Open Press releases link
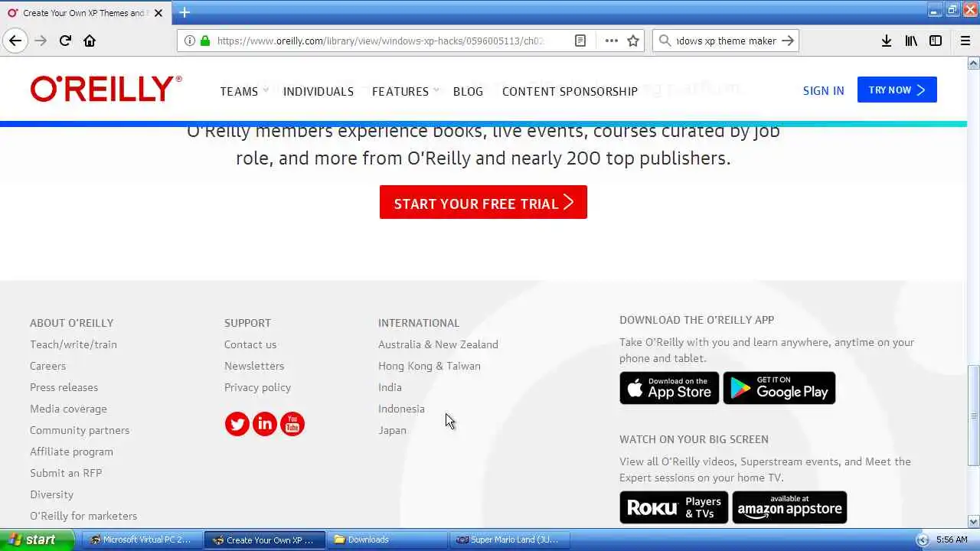 (x=64, y=387)
